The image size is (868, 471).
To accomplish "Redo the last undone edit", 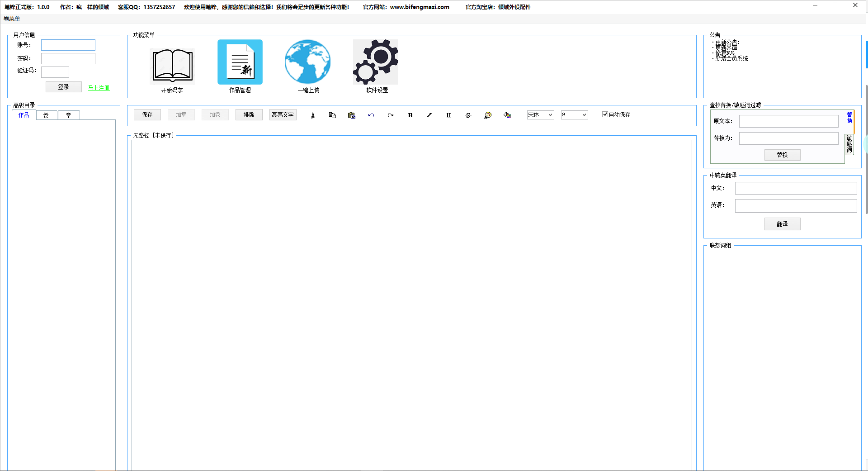I will pyautogui.click(x=391, y=115).
